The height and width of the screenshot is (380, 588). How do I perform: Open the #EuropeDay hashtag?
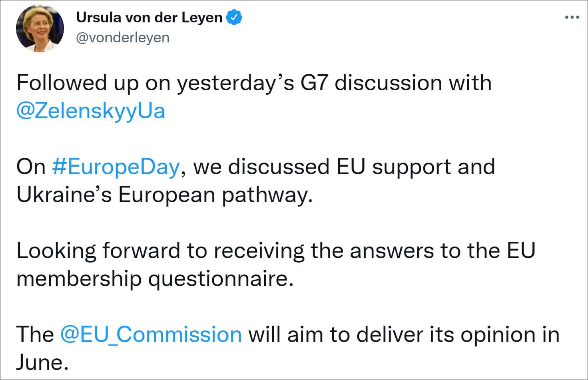[x=116, y=167]
